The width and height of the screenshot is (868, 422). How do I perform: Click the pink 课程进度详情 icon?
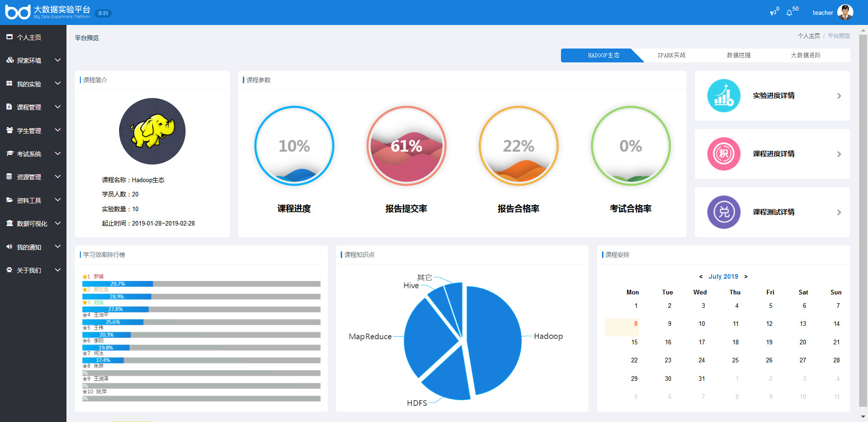[x=723, y=154]
